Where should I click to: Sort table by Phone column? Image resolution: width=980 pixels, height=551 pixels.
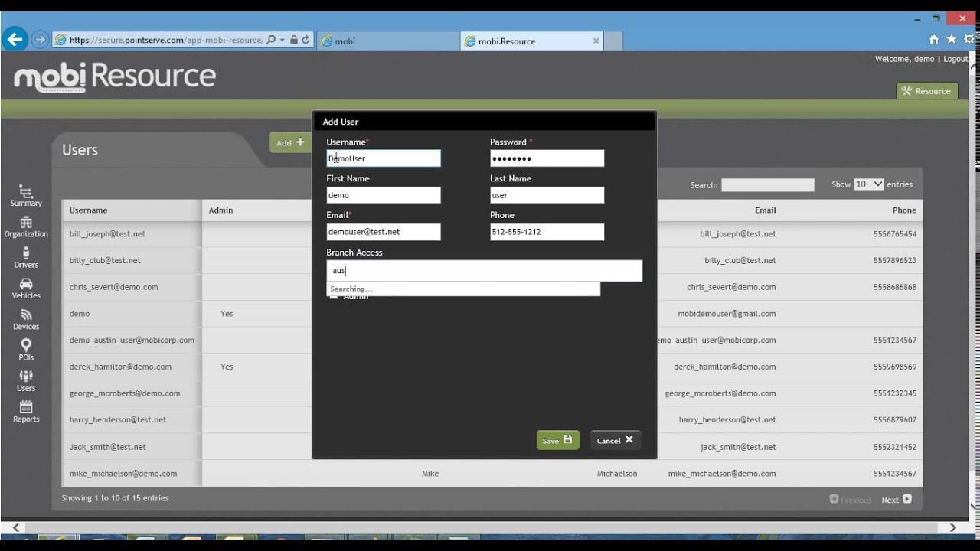click(904, 210)
